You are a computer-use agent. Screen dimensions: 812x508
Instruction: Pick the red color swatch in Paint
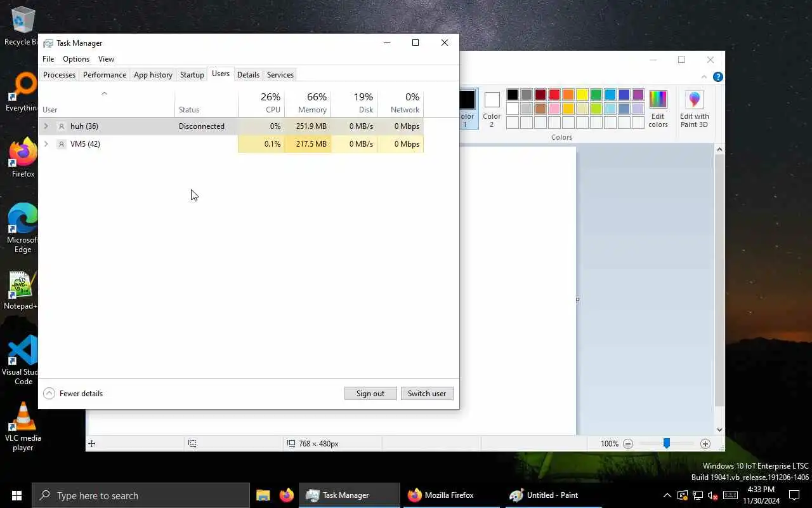click(554, 95)
